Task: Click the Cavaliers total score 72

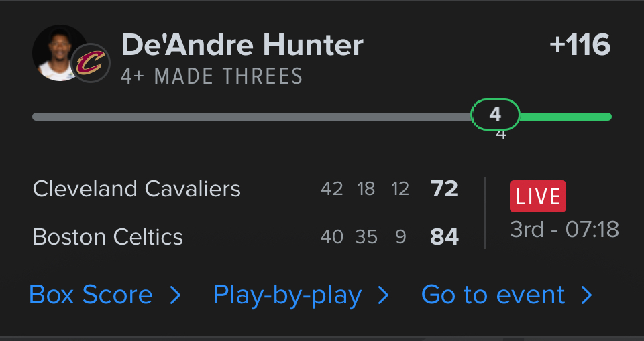Action: pyautogui.click(x=444, y=189)
